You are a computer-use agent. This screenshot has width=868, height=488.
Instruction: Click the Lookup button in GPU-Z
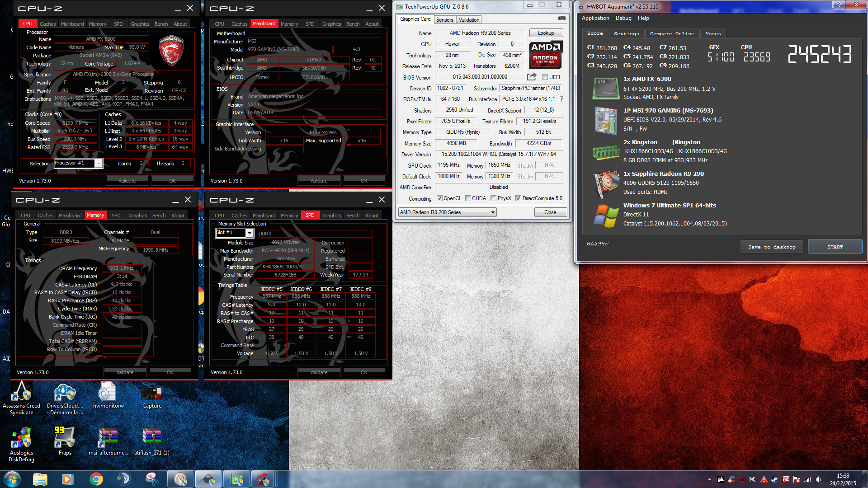pyautogui.click(x=546, y=33)
